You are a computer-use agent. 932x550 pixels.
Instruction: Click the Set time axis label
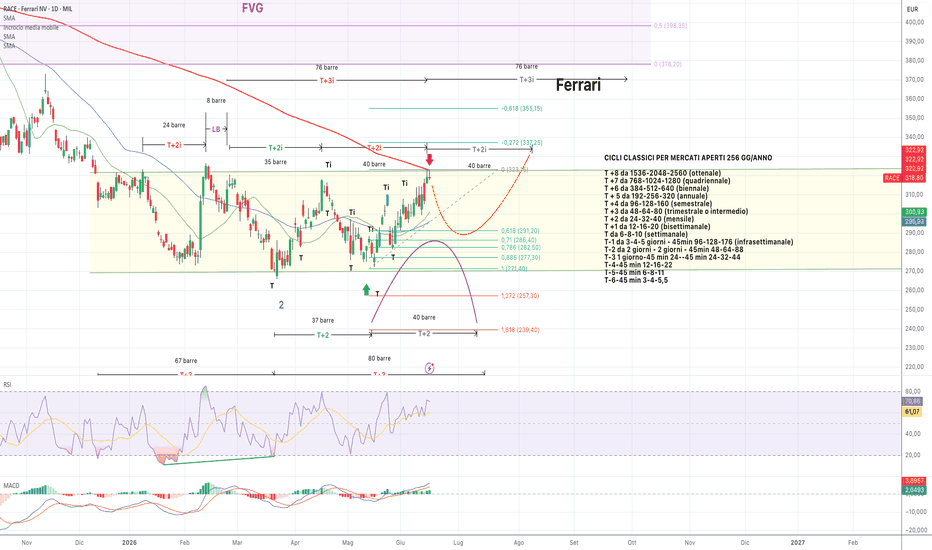(x=574, y=543)
